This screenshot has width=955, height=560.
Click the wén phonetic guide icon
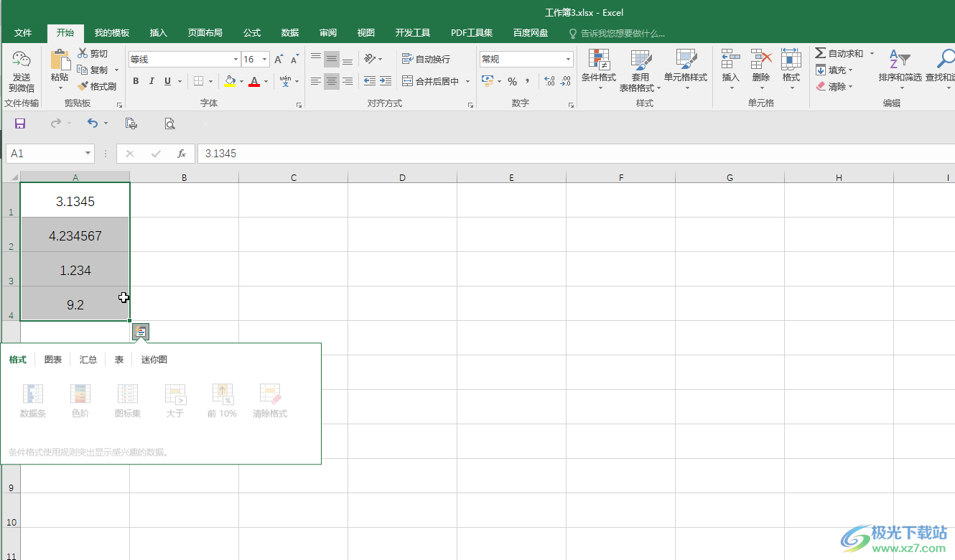pyautogui.click(x=286, y=81)
